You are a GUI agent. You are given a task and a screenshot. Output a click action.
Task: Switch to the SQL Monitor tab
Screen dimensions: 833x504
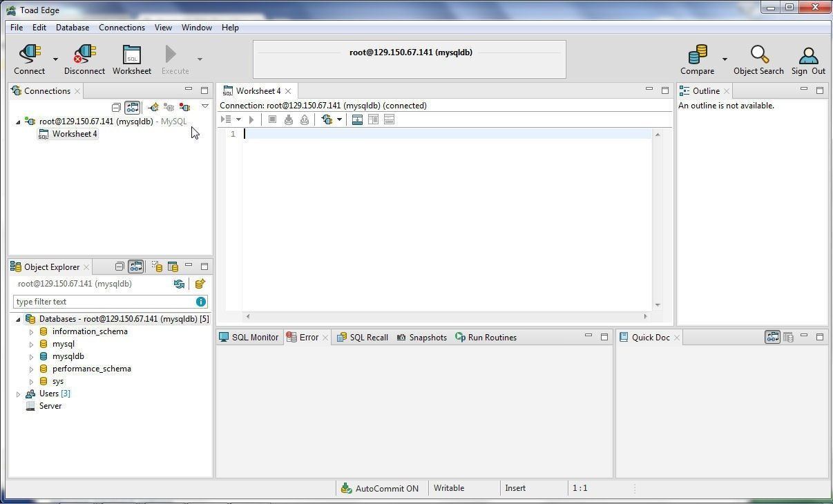click(249, 338)
